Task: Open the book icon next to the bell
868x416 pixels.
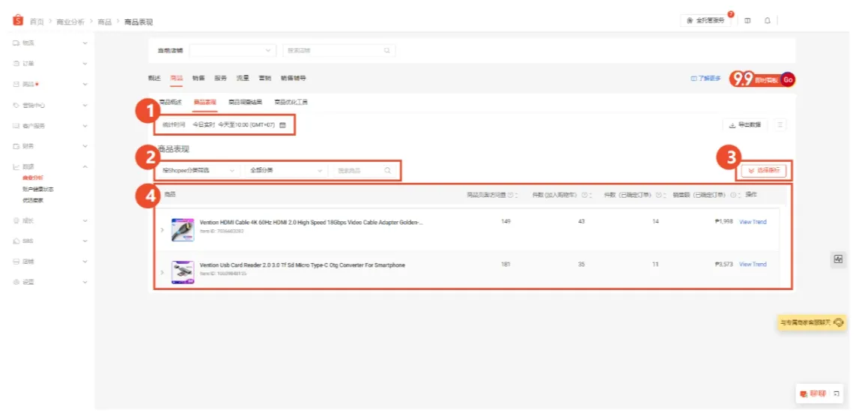Action: [747, 20]
